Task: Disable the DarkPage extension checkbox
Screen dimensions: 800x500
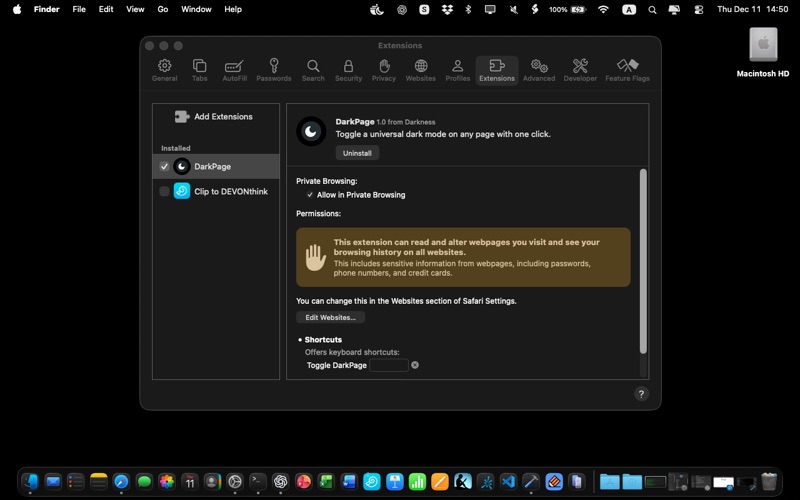Action: click(x=164, y=167)
